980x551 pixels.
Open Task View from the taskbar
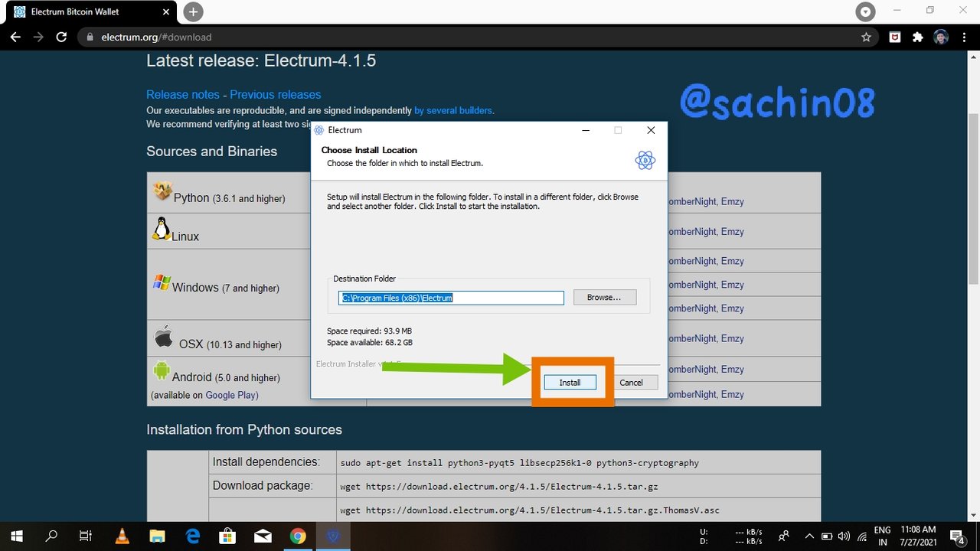click(86, 536)
